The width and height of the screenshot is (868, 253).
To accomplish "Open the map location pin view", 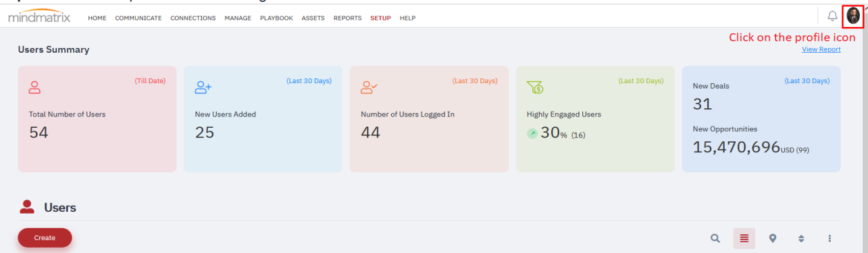I will tap(773, 238).
